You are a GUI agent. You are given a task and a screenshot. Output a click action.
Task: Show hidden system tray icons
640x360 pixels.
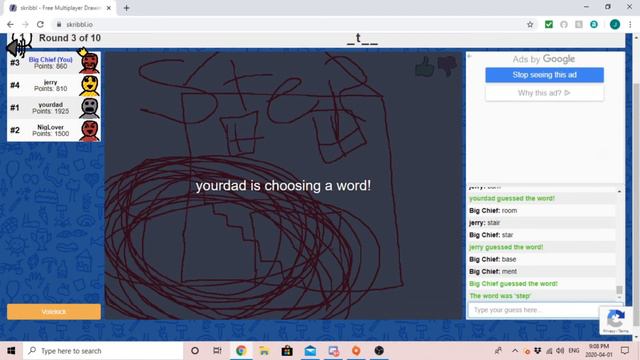tap(515, 351)
